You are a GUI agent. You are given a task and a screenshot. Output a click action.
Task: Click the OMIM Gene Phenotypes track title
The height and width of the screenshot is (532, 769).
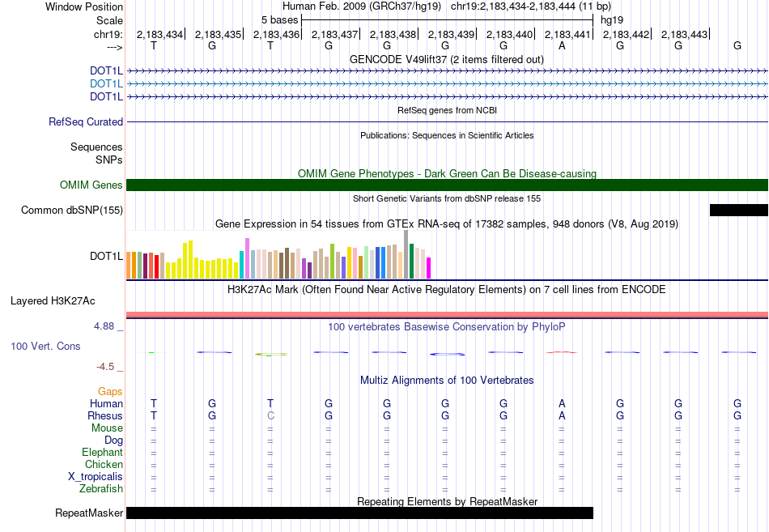447,174
